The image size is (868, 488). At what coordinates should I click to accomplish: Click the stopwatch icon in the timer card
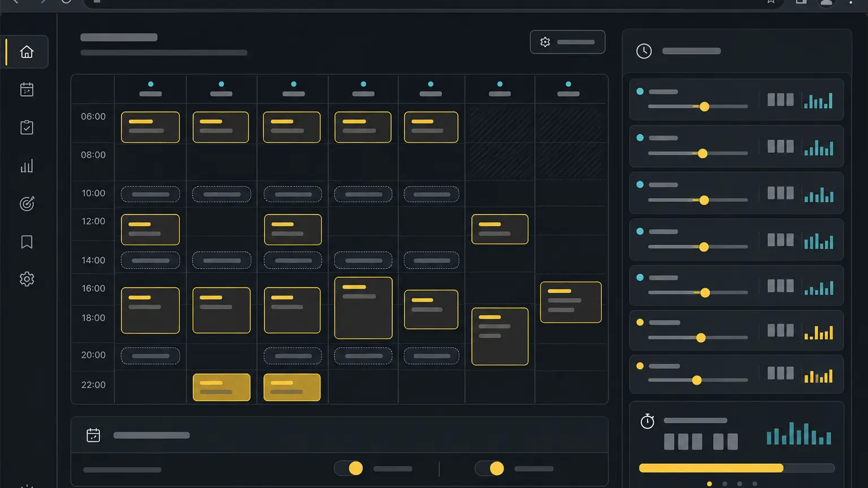pyautogui.click(x=647, y=421)
